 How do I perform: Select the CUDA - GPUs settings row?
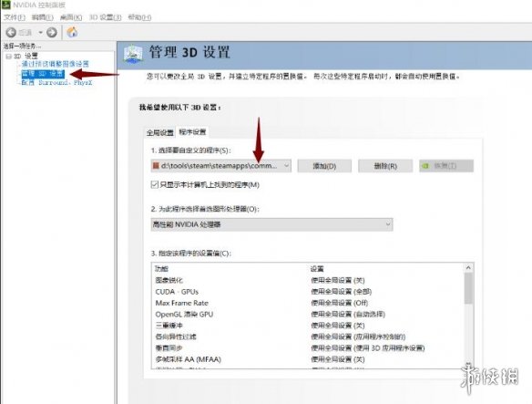308,292
